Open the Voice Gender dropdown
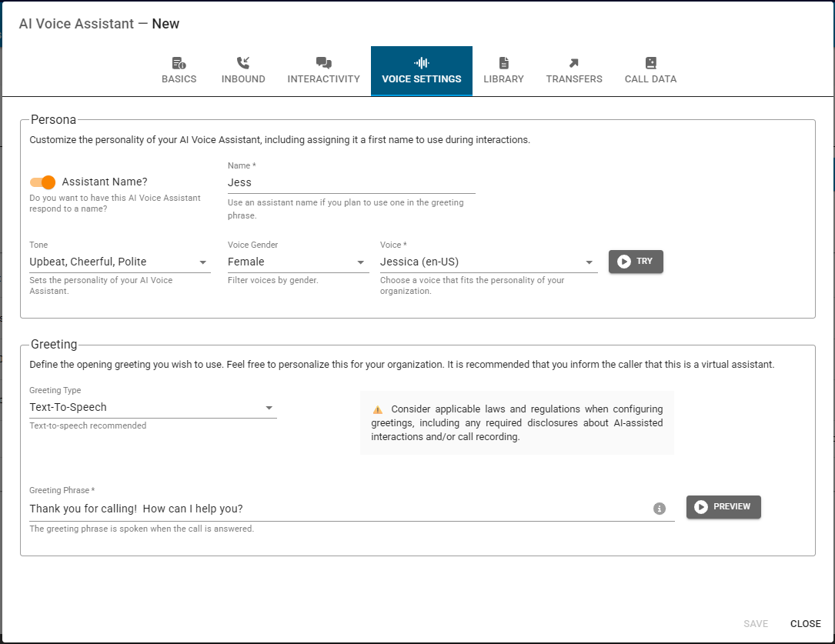The height and width of the screenshot is (644, 835). tap(360, 262)
